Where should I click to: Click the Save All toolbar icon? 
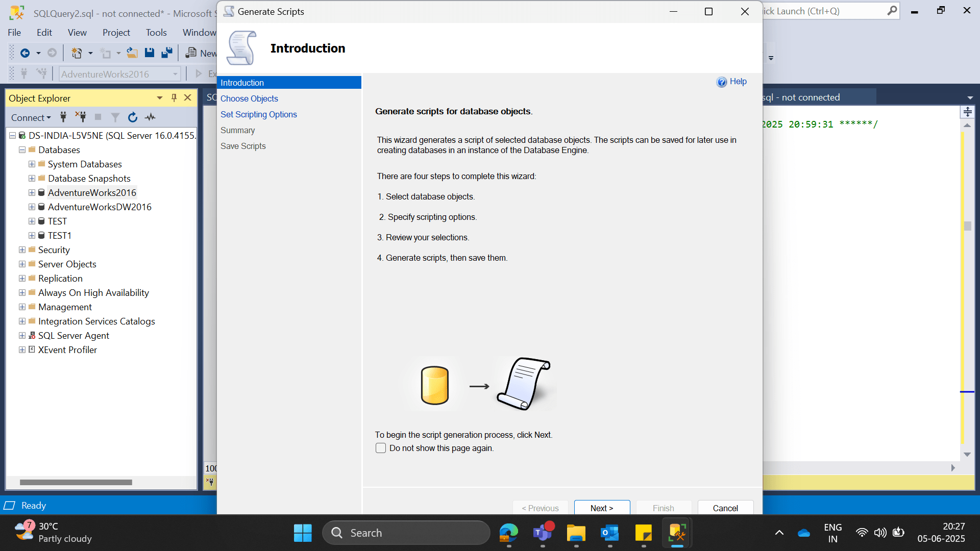click(x=166, y=53)
